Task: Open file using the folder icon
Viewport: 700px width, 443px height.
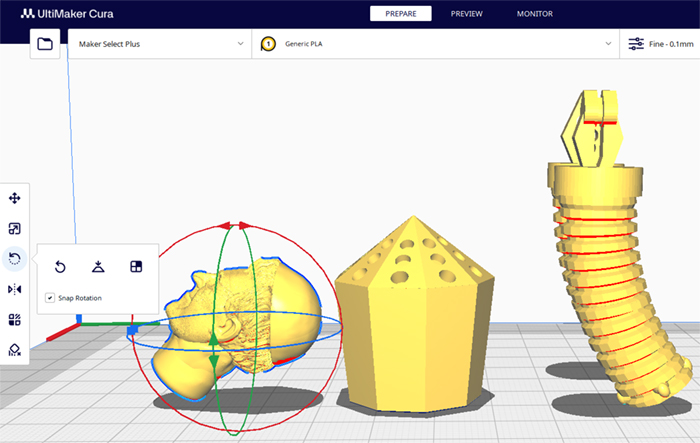Action: click(45, 44)
